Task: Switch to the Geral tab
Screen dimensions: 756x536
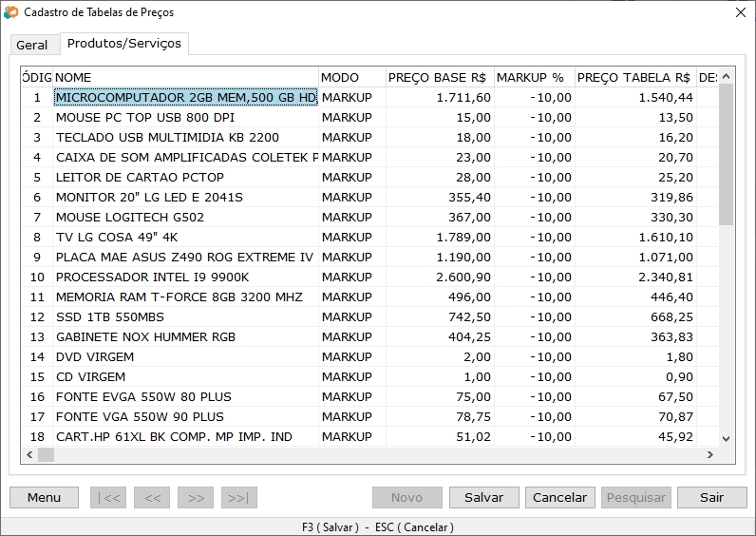Action: pos(32,45)
